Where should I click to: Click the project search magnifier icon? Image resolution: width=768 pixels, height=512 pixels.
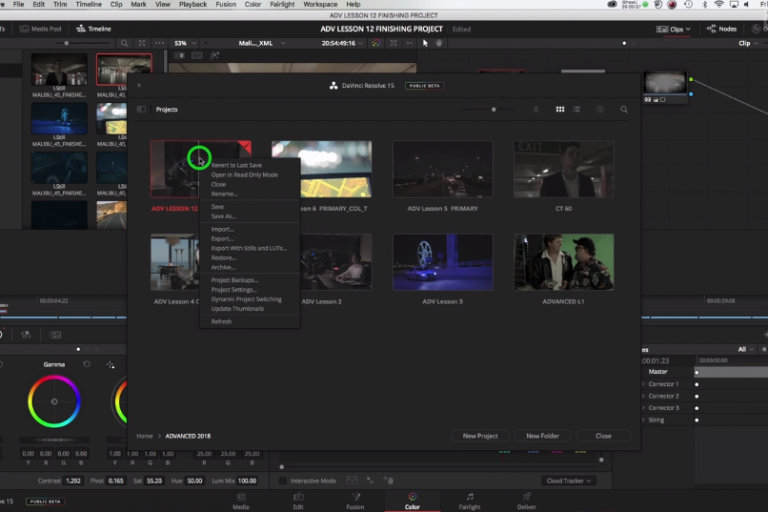pos(624,109)
